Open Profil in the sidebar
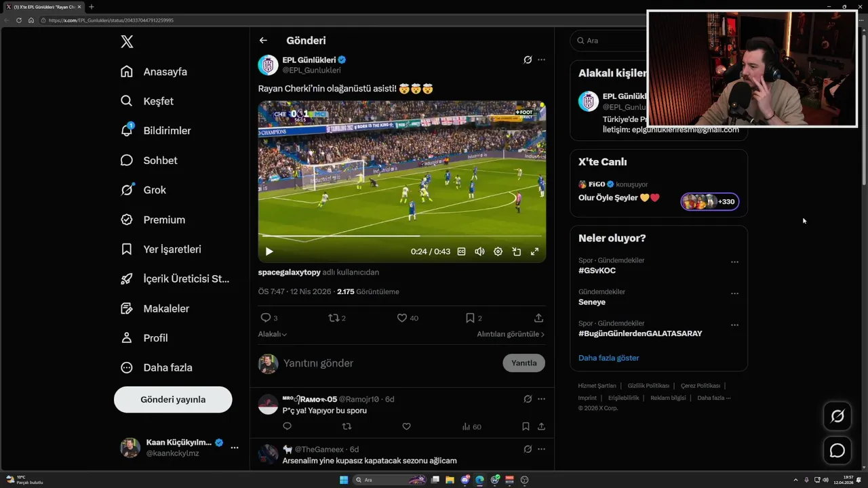This screenshot has height=488, width=868. (144, 338)
